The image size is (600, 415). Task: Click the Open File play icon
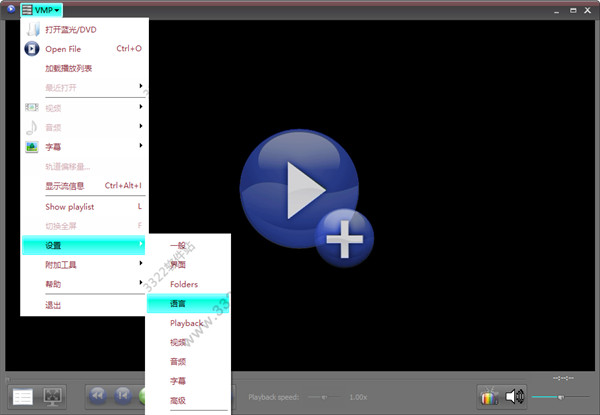(x=32, y=49)
